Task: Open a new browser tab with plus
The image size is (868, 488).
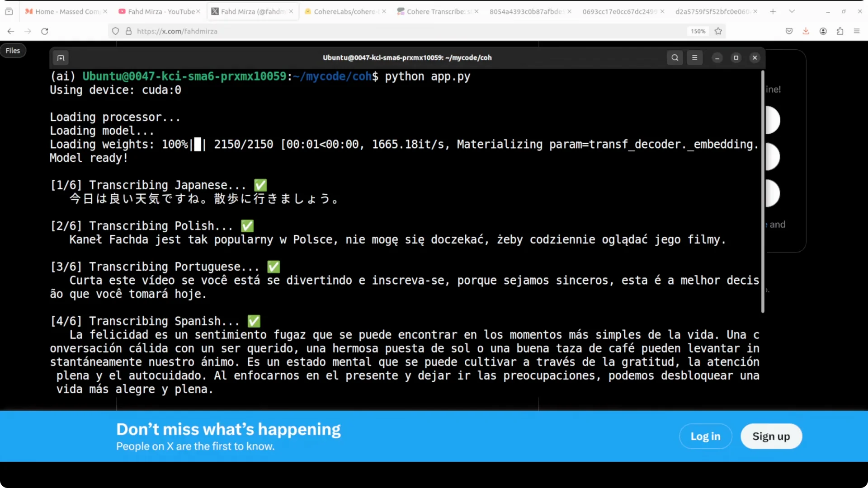Action: 773,11
